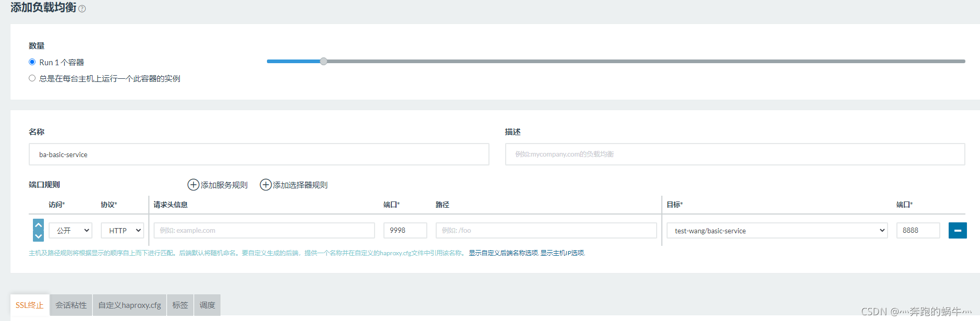Open the 自定义haproxy.cfg tab
Viewport: 980px width, 321px height.
(130, 305)
